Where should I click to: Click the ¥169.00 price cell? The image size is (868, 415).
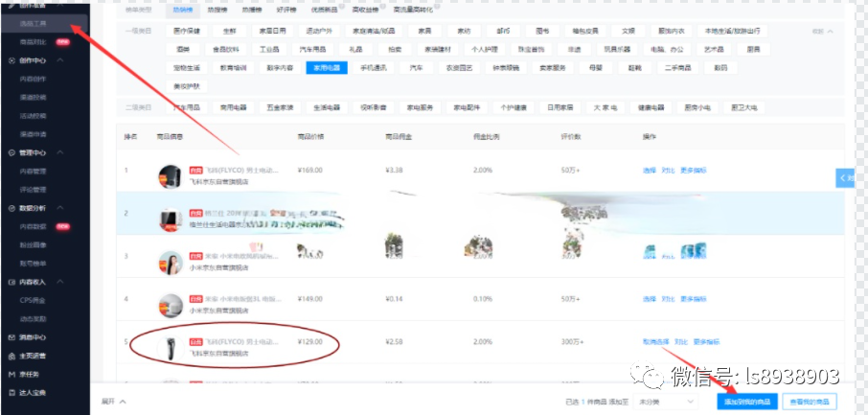coord(310,170)
